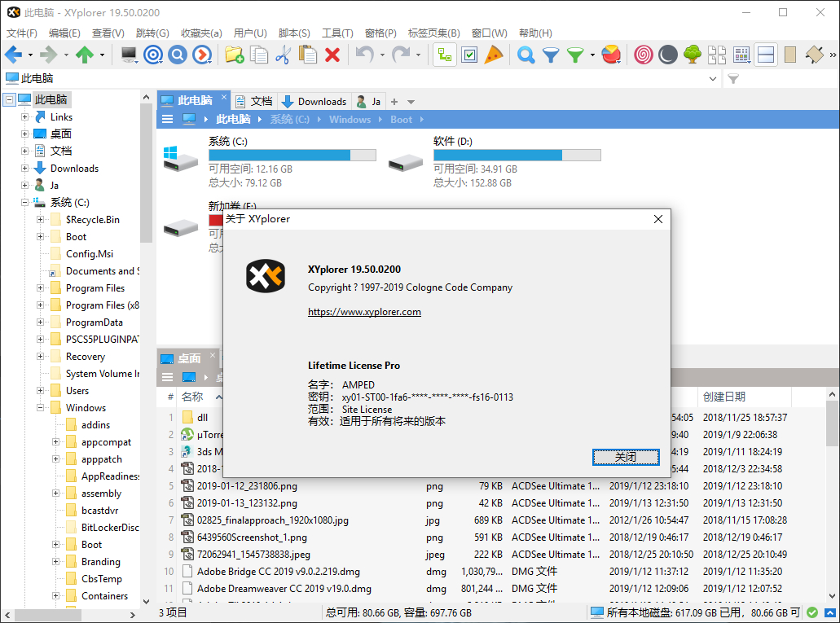Click the 系统 (C:) drive usage bar
The width and height of the screenshot is (840, 623).
pos(292,156)
